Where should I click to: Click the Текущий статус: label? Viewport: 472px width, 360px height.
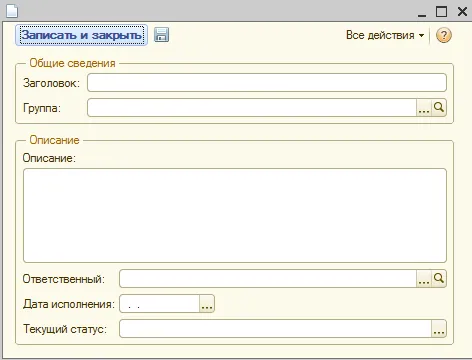(x=65, y=329)
